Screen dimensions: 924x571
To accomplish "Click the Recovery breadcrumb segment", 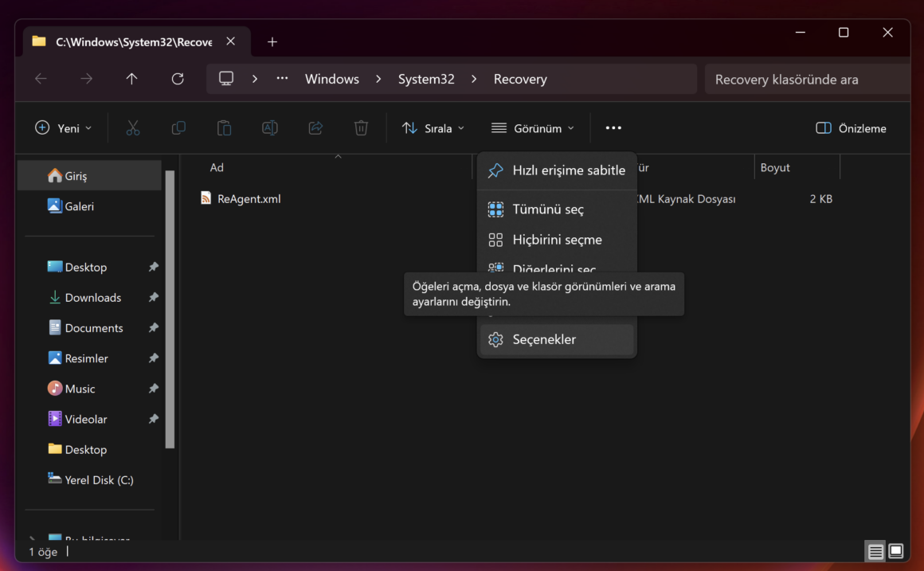I will (x=520, y=79).
